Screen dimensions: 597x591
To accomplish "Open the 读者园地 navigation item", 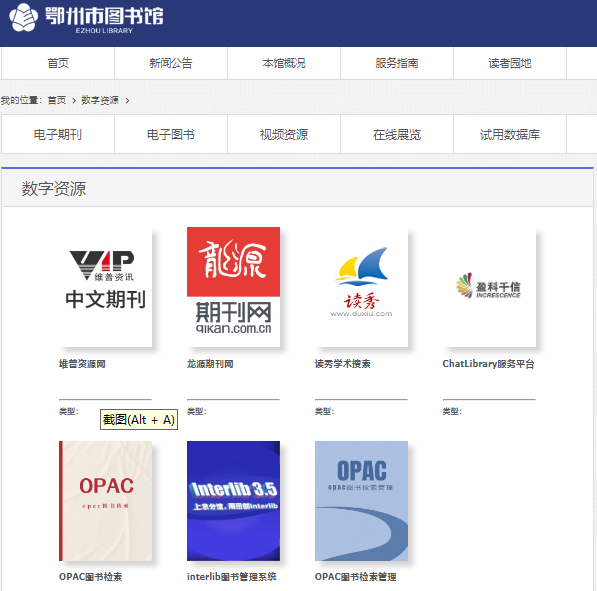I will [x=510, y=63].
